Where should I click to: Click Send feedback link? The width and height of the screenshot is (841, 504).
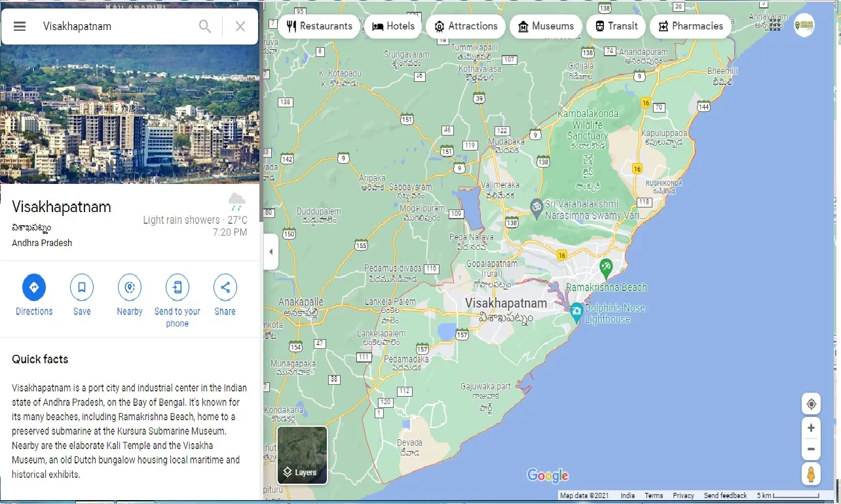725,495
